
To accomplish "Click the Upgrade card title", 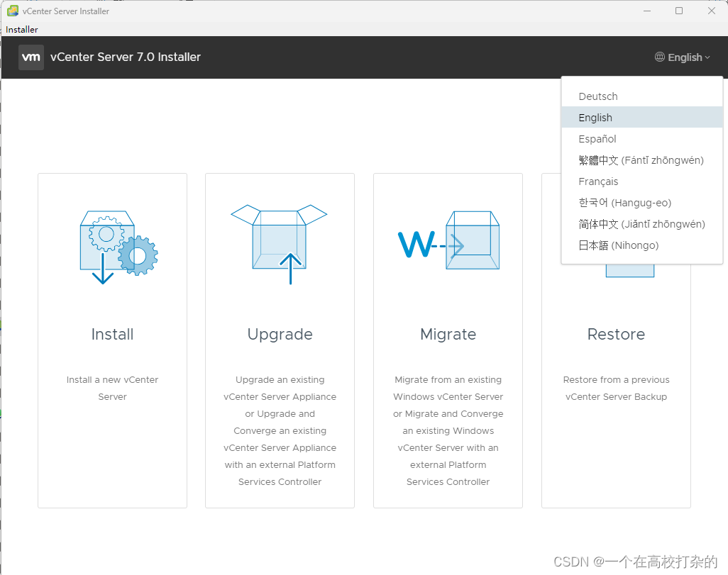I will [280, 335].
